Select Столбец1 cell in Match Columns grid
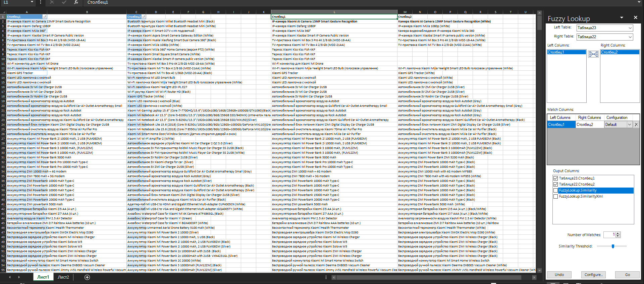The height and width of the screenshot is (284, 644). click(x=561, y=125)
